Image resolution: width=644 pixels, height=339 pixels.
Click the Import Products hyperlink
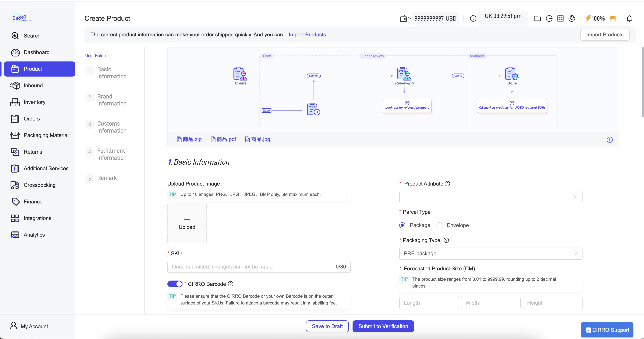coord(307,35)
